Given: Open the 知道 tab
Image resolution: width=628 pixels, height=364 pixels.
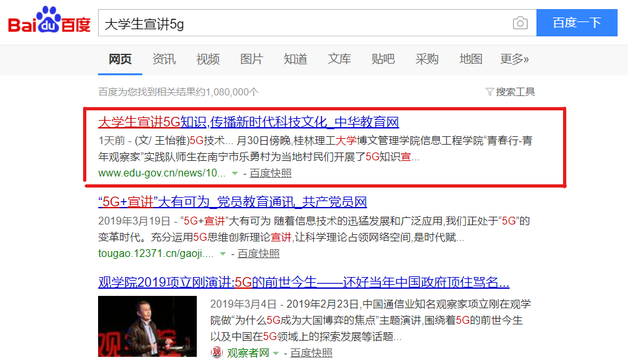Looking at the screenshot, I should click(x=295, y=59).
